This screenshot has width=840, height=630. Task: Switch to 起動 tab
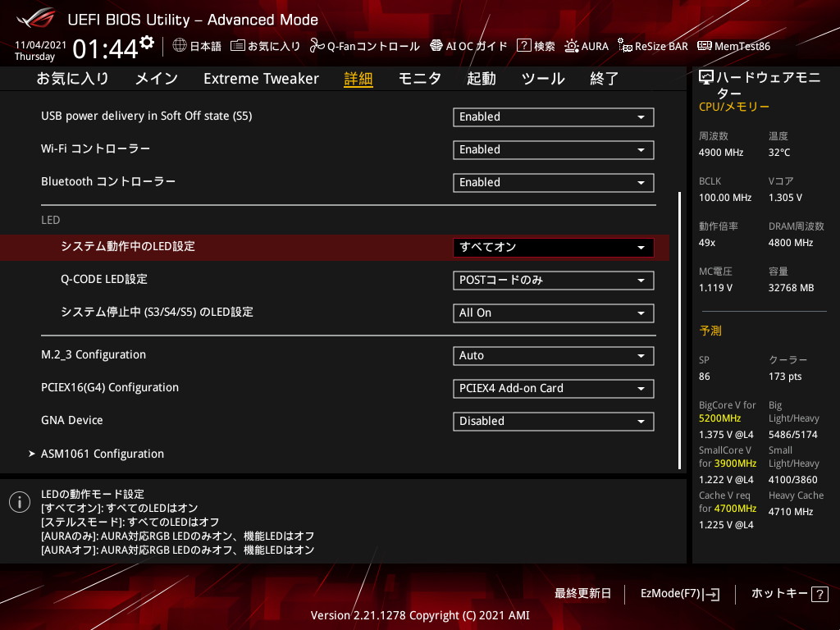pos(481,78)
